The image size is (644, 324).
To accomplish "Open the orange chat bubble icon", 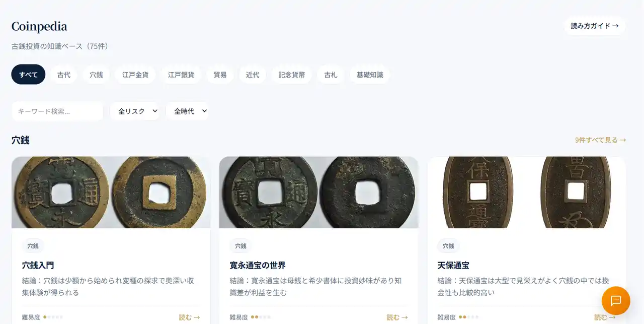I will 616,301.
